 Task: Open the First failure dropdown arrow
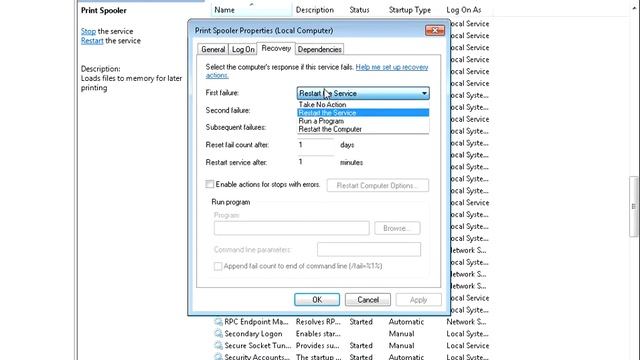(x=424, y=93)
